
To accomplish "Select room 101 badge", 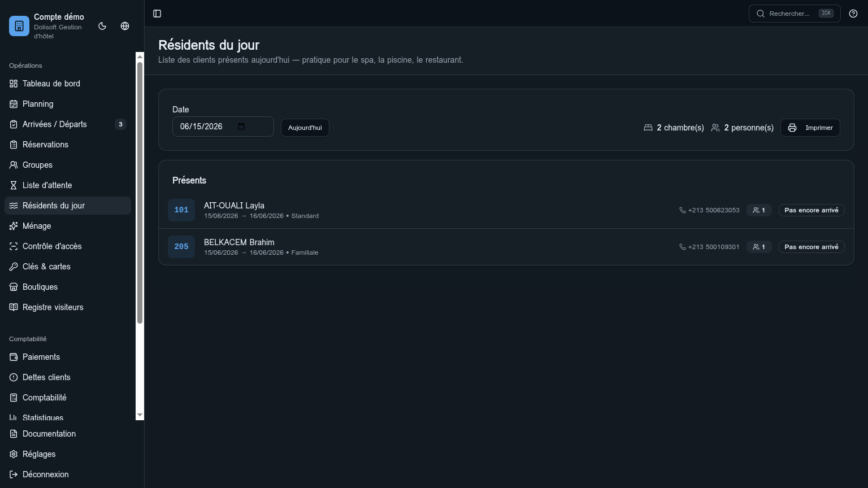I will tap(181, 210).
